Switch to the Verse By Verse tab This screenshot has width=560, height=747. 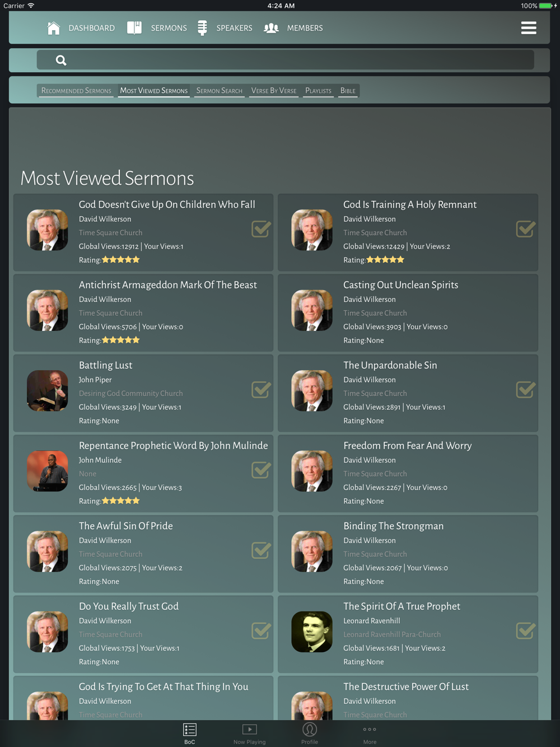coord(274,91)
